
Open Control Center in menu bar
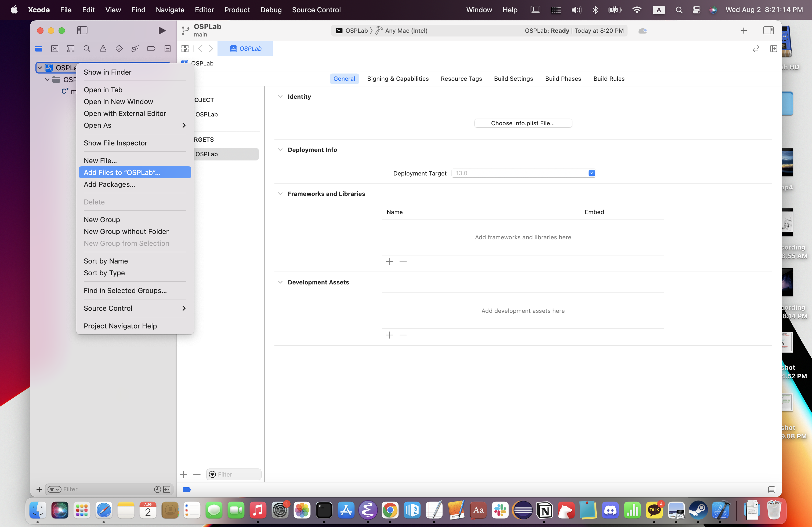(x=696, y=10)
